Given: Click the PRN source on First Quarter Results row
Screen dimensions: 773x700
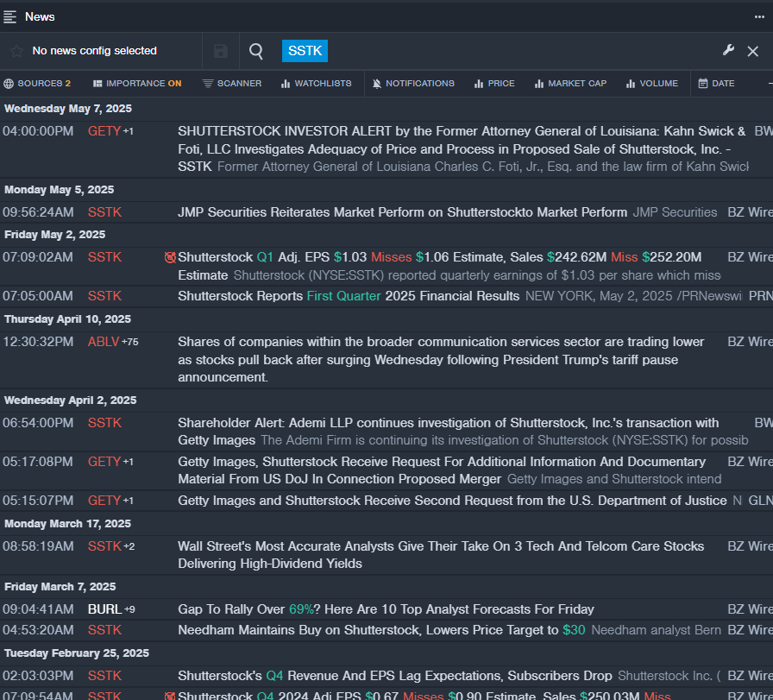Looking at the screenshot, I should click(x=761, y=296).
